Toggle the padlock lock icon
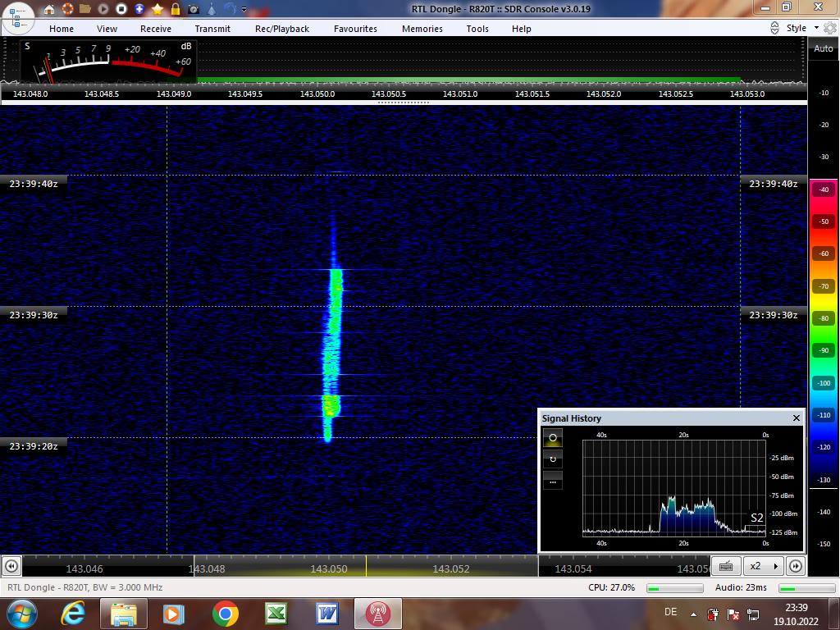The width and height of the screenshot is (840, 630). [x=176, y=8]
